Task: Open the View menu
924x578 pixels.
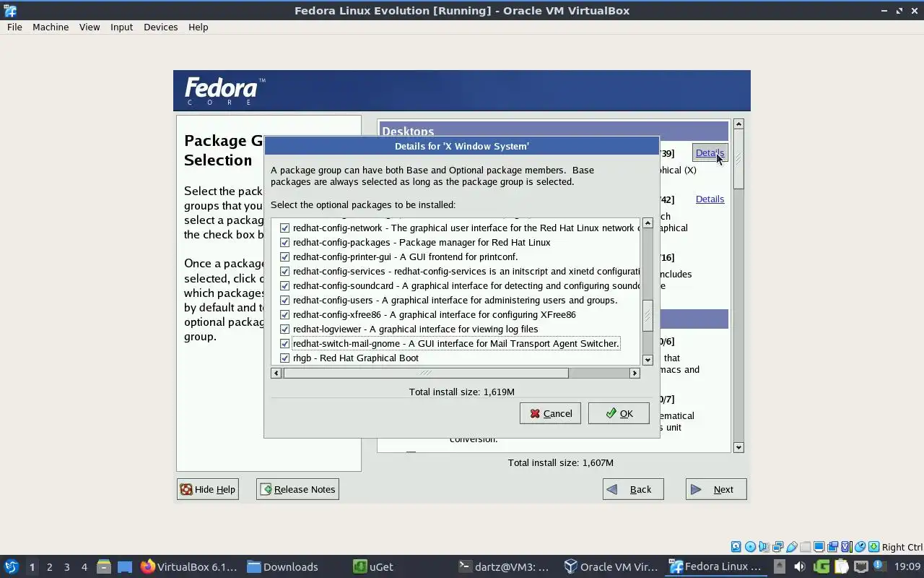Action: (x=90, y=27)
